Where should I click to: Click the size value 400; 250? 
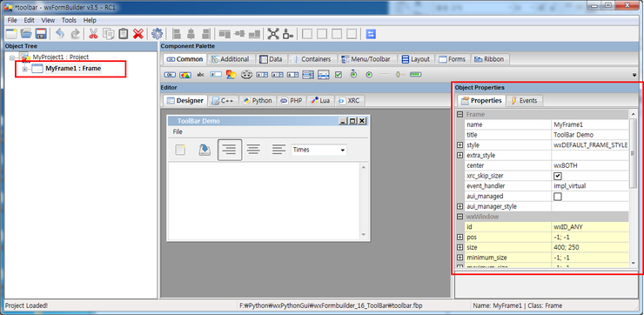point(566,248)
